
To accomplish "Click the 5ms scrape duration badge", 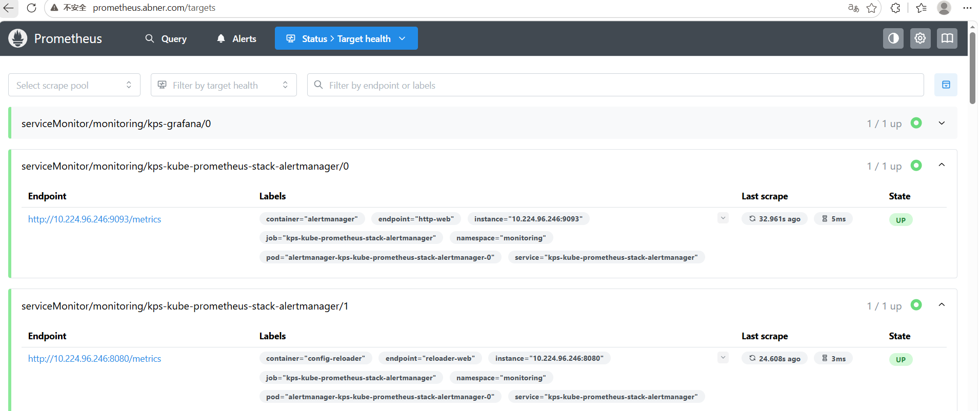I will point(833,219).
